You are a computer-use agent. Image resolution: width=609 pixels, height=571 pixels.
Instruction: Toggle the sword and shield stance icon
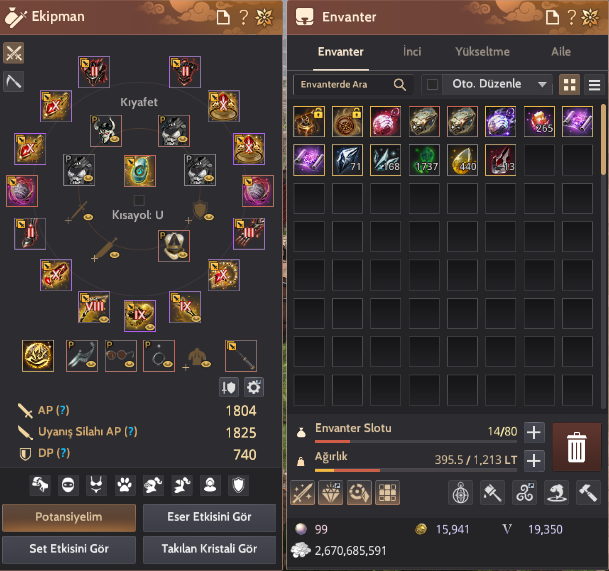(229, 387)
